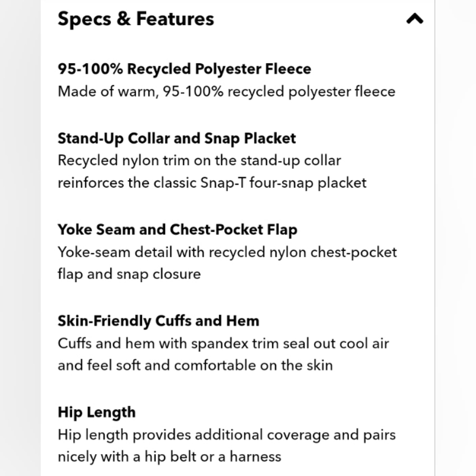Click the 'Recycled nylon trim' description line
Viewport: 476px width, 476px height.
[199, 160]
